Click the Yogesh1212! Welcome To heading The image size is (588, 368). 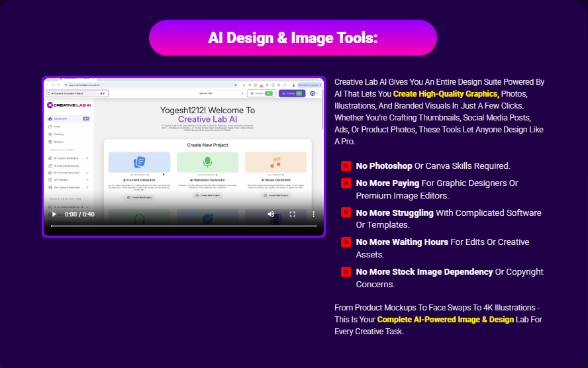tap(207, 110)
